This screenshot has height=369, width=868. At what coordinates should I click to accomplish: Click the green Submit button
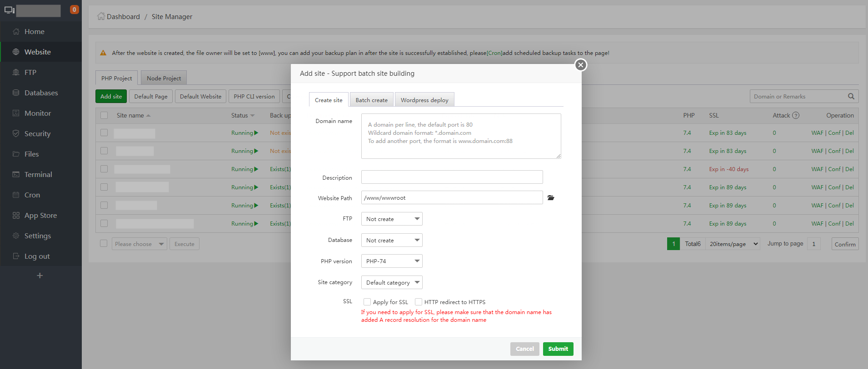coord(558,349)
